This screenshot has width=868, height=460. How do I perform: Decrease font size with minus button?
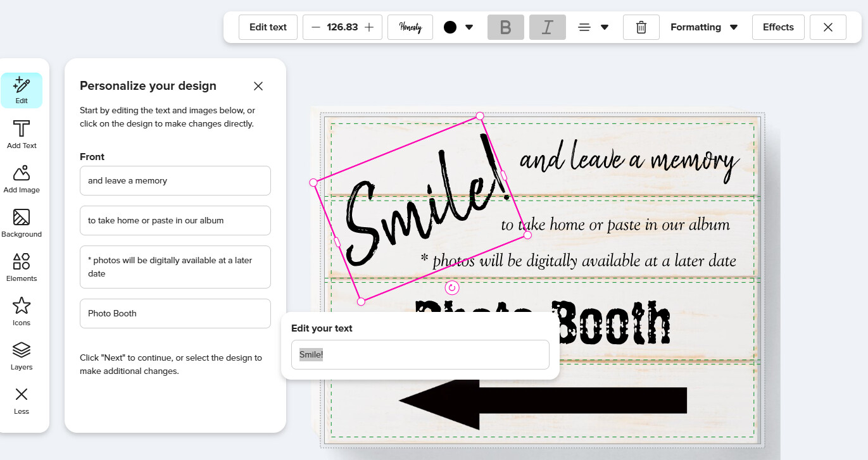(316, 27)
